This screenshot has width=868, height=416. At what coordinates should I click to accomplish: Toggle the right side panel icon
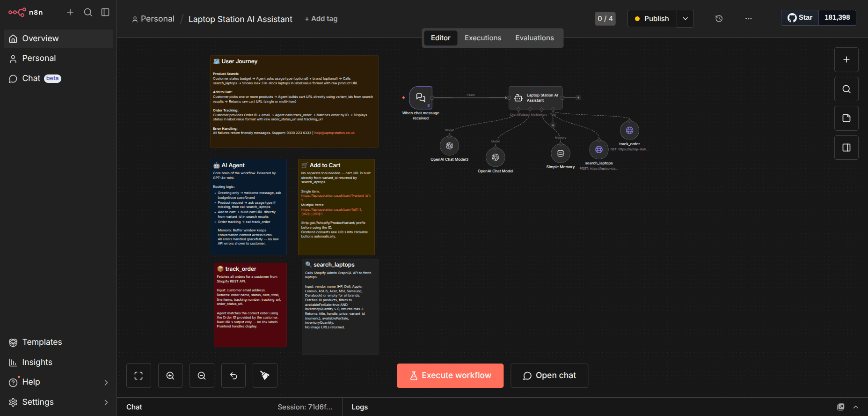pos(846,148)
